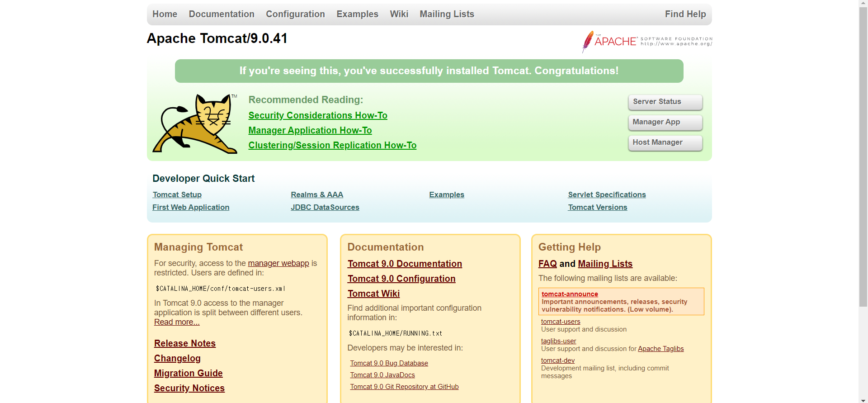Click the scrollbar up arrow
868x403 pixels.
click(x=863, y=3)
